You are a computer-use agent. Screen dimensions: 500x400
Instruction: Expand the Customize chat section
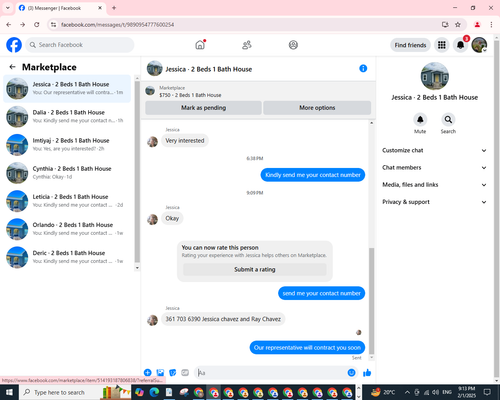[x=434, y=150]
